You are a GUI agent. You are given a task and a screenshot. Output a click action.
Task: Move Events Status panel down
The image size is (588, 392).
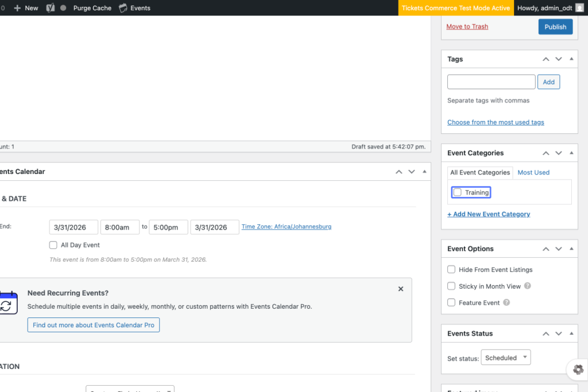pos(559,333)
